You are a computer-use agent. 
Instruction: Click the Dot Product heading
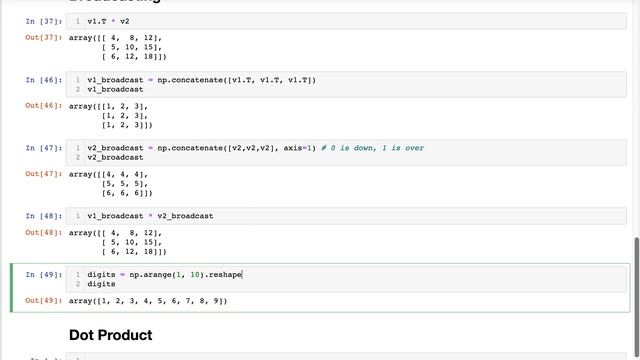111,335
